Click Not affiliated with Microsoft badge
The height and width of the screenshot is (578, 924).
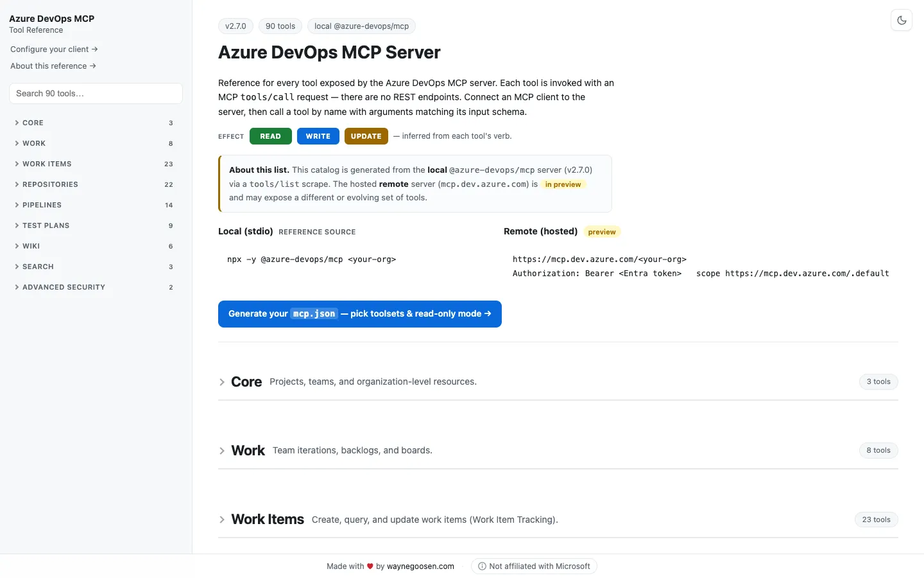[534, 566]
